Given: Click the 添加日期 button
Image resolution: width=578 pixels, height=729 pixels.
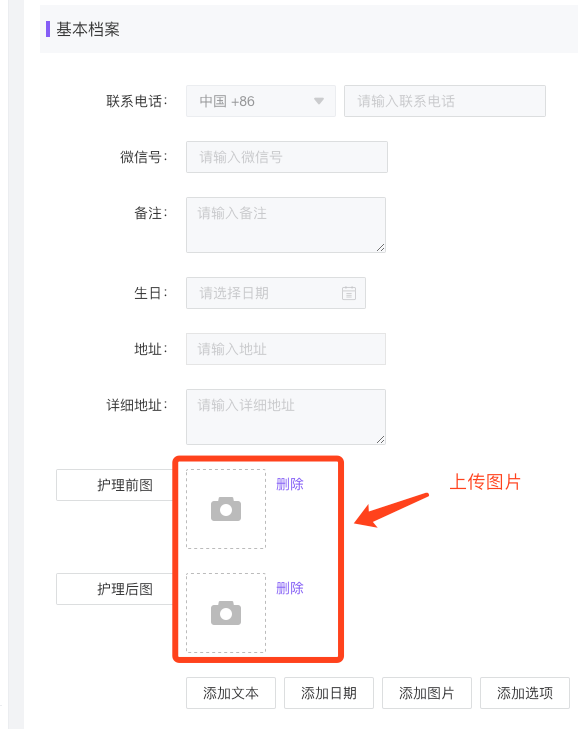Looking at the screenshot, I should tap(329, 693).
